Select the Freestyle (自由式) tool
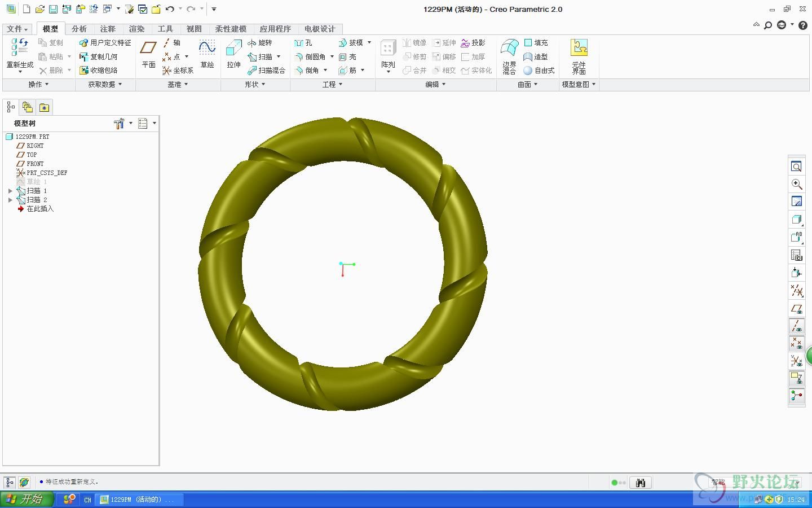Viewport: 812px width, 508px height. (x=539, y=71)
